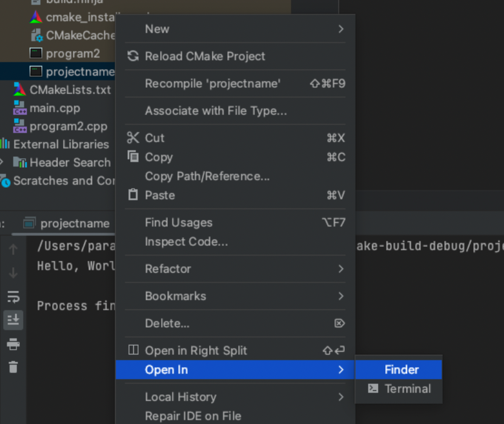The height and width of the screenshot is (424, 504).
Task: Expand the Header Search tree node
Action: [x=2, y=162]
